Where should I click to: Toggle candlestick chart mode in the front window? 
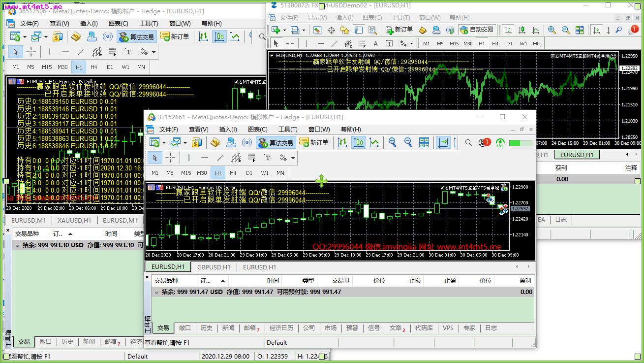(x=359, y=142)
